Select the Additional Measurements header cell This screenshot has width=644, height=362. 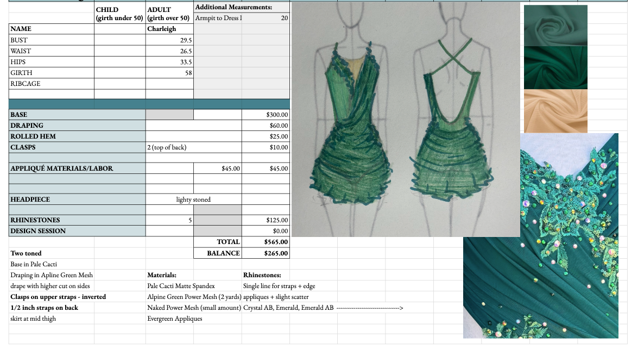[x=242, y=7]
